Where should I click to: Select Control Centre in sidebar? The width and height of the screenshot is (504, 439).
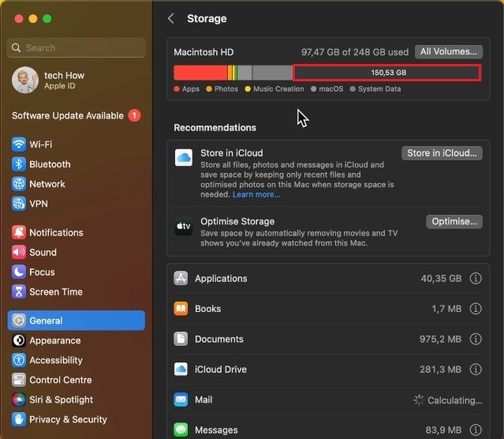60,380
